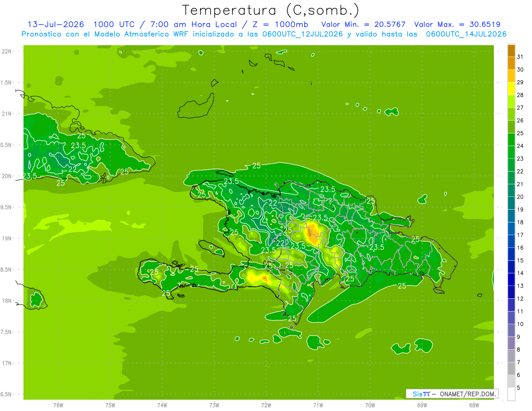Click the "19N" latitude axis label
The height and width of the screenshot is (411, 532).
click(x=6, y=239)
